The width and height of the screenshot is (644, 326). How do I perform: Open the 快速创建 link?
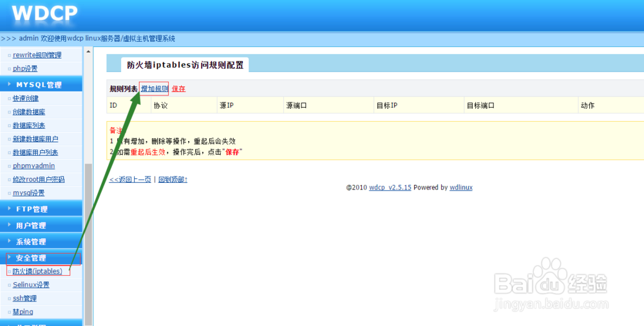(26, 99)
